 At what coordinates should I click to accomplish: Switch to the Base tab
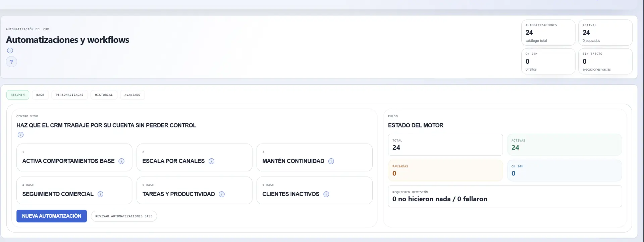click(x=40, y=95)
